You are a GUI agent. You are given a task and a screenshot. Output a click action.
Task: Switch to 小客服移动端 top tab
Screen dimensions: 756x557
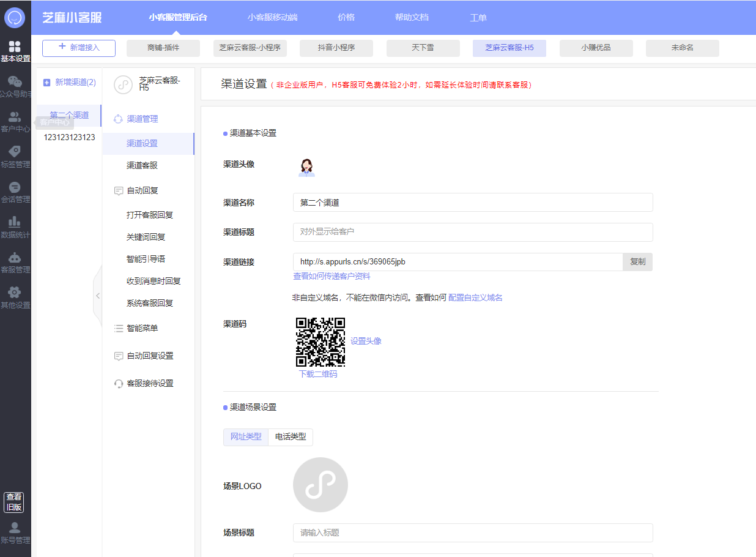click(x=273, y=17)
